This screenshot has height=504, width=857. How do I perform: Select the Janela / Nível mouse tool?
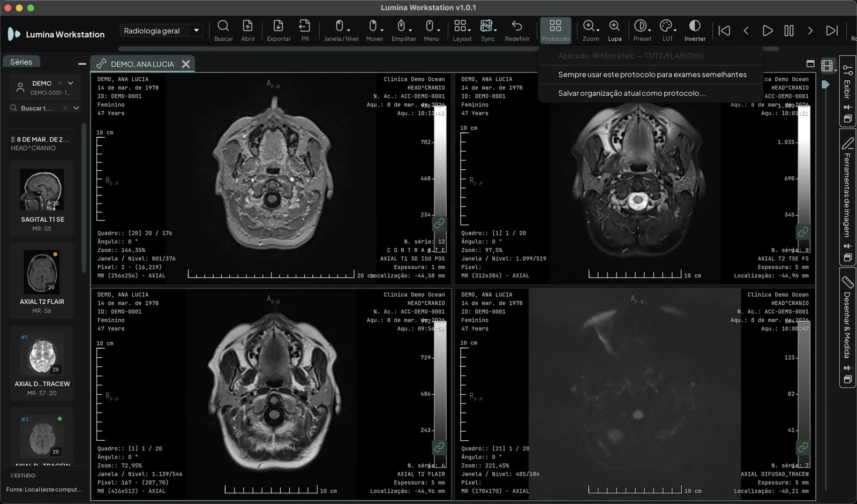click(x=341, y=31)
